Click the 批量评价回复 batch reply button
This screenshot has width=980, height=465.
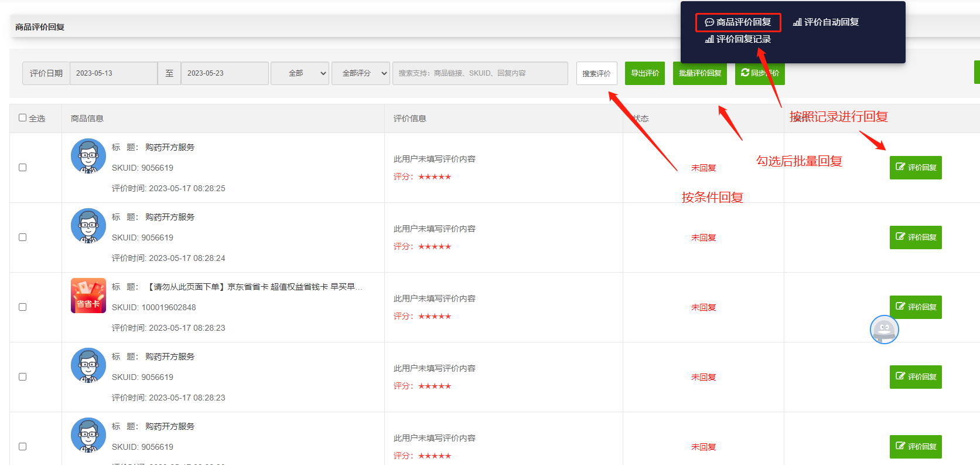[x=699, y=73]
